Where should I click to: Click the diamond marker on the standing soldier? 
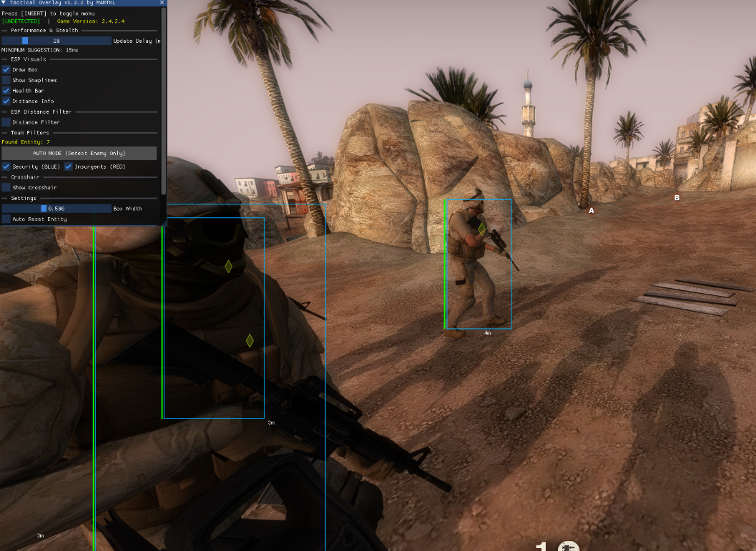[482, 229]
